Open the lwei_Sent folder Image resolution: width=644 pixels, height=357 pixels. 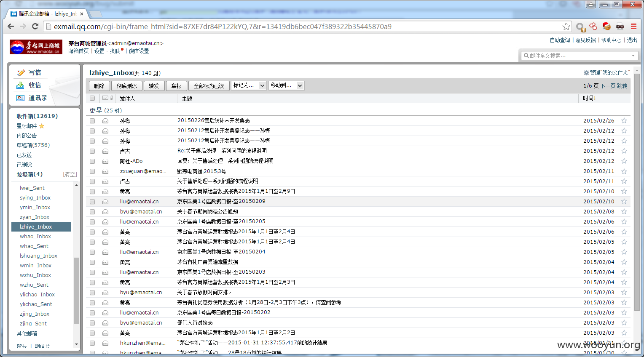32,188
